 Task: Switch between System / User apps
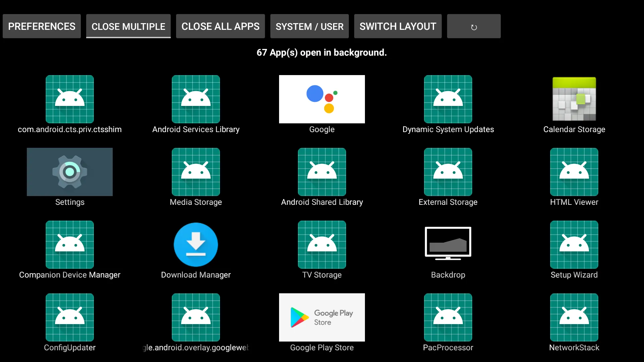point(310,26)
